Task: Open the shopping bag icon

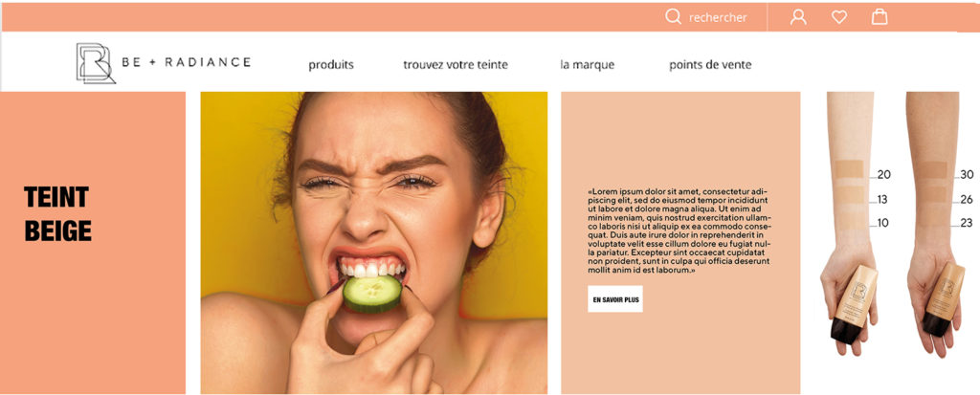Action: point(880,17)
